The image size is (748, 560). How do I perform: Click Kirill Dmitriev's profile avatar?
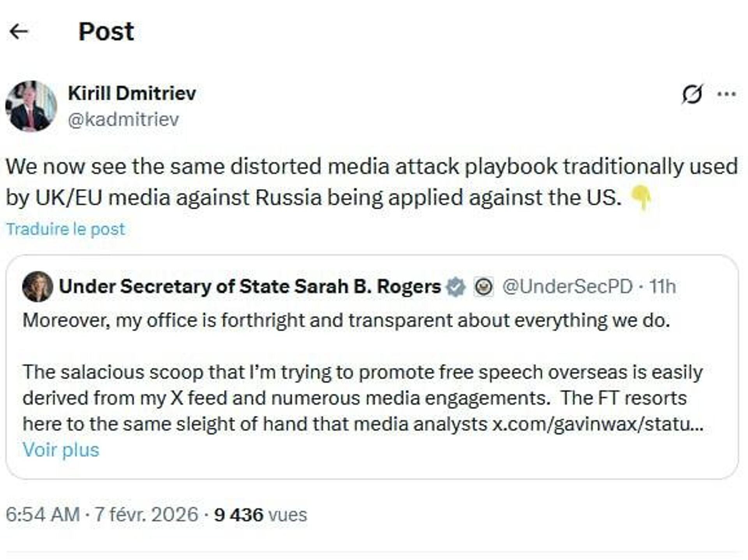click(x=31, y=106)
